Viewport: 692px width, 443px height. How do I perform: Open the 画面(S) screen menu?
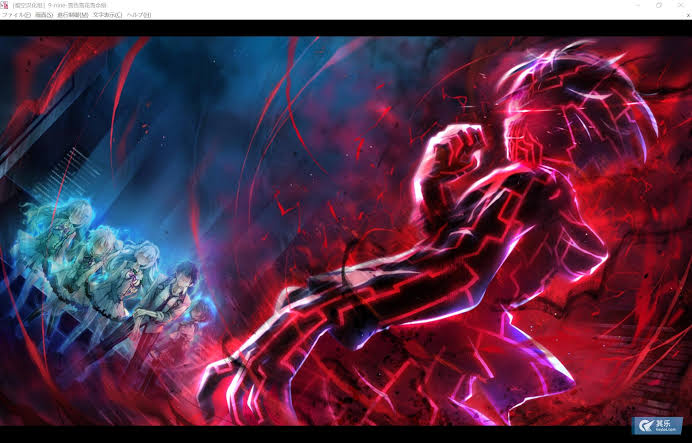click(44, 15)
